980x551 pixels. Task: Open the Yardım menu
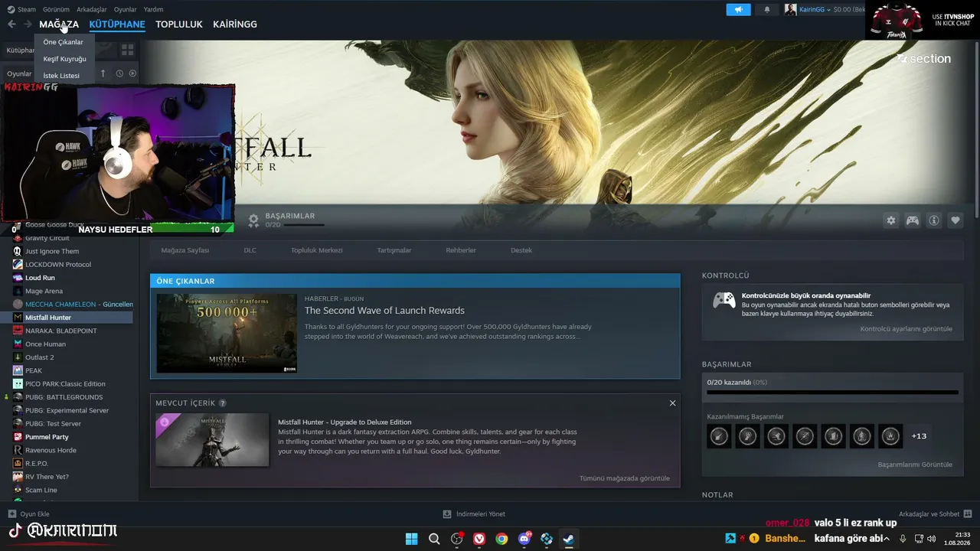tap(154, 9)
